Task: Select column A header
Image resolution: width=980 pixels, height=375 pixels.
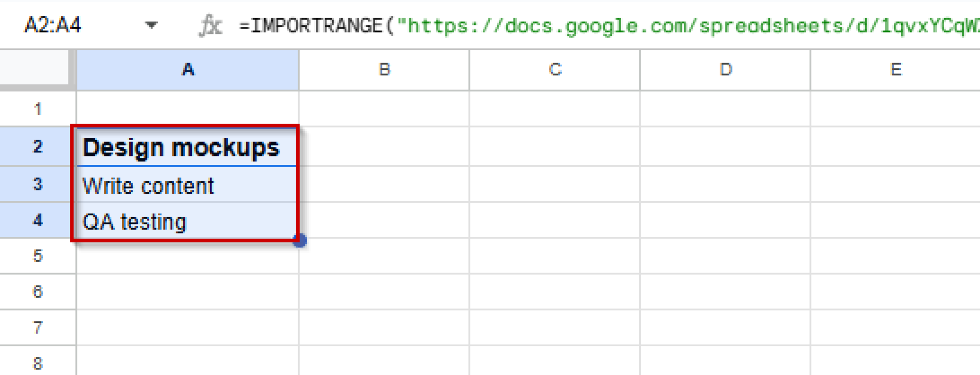Action: click(x=187, y=70)
